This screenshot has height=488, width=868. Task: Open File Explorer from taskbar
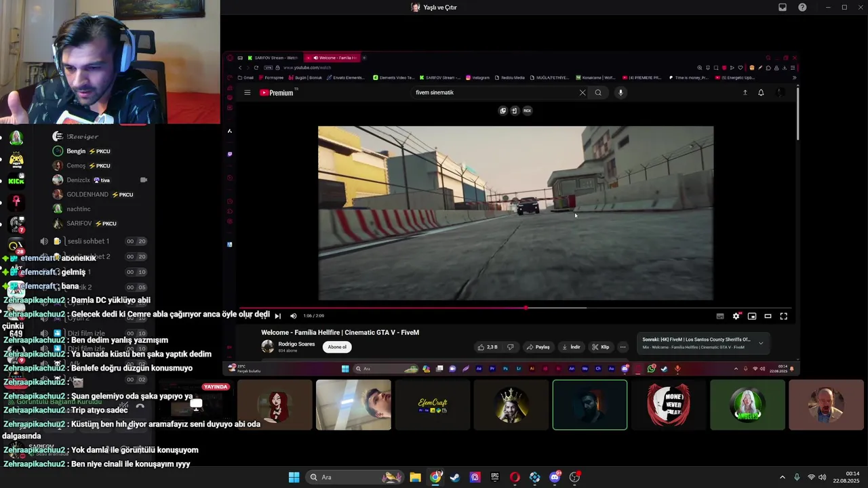415,477
